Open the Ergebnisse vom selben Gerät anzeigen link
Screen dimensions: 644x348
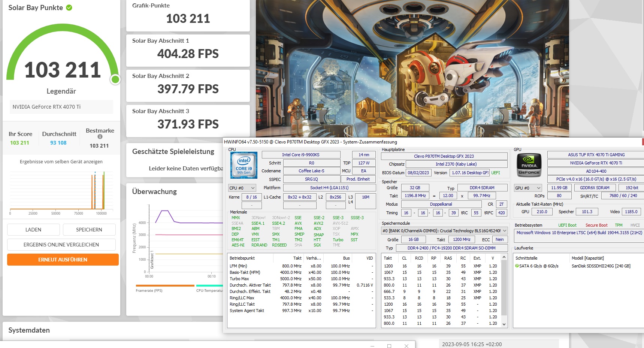pos(61,161)
